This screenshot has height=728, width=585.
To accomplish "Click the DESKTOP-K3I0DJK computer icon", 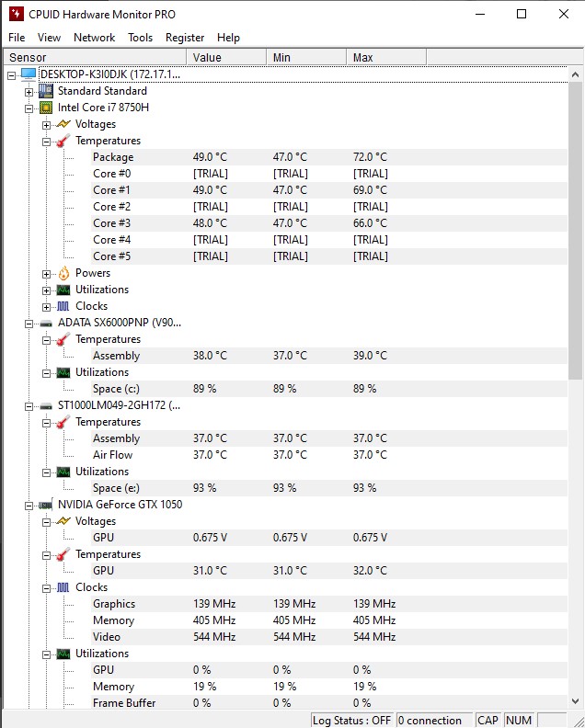I will (29, 74).
